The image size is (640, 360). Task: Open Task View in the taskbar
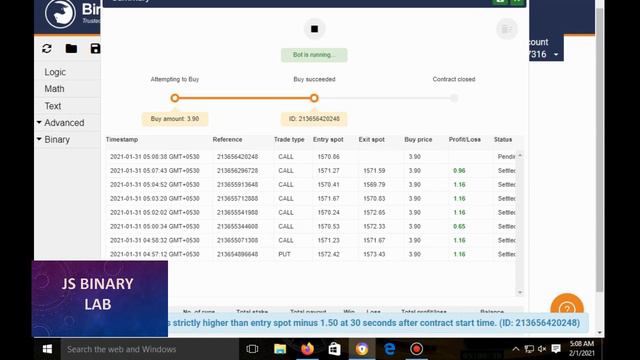(x=252, y=349)
